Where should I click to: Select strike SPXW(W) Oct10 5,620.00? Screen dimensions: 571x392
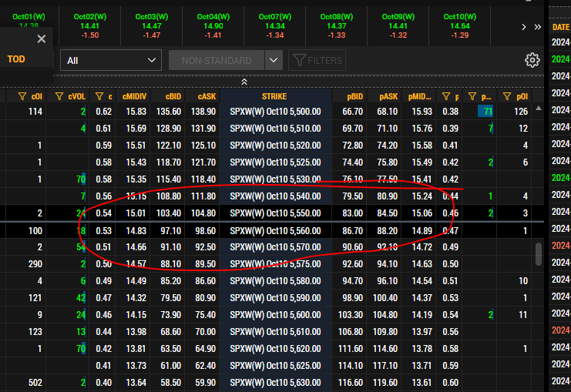[275, 349]
